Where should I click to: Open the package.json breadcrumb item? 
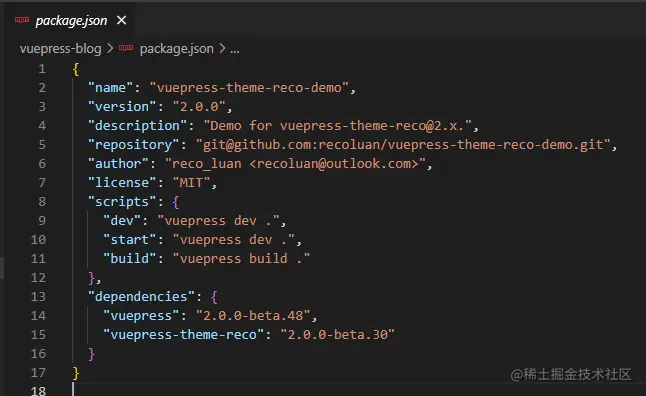click(x=177, y=49)
